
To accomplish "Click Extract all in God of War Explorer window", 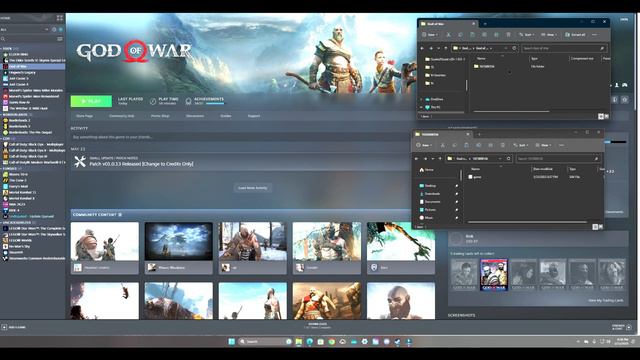I will 575,35.
